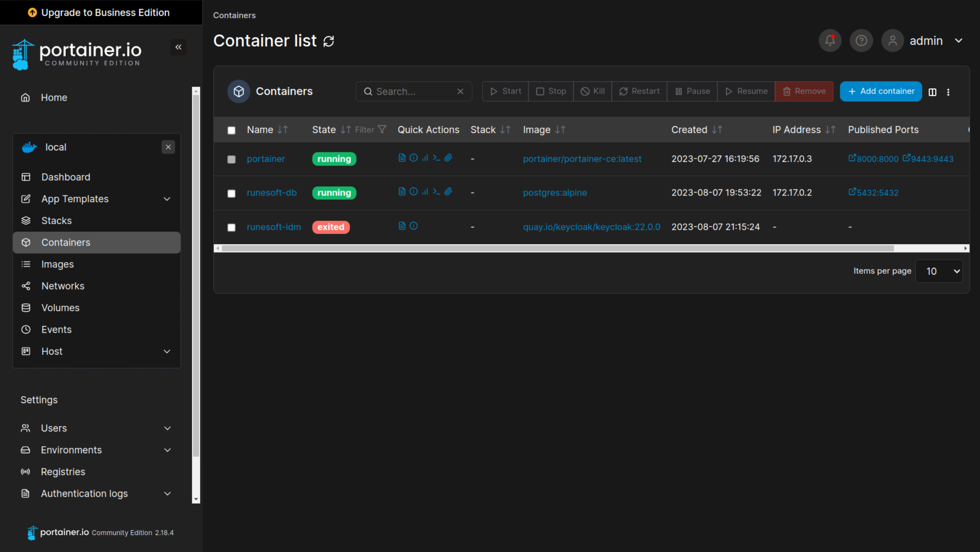Screen dimensions: 980x552
Task: Open the items per page dropdown
Action: coord(939,271)
